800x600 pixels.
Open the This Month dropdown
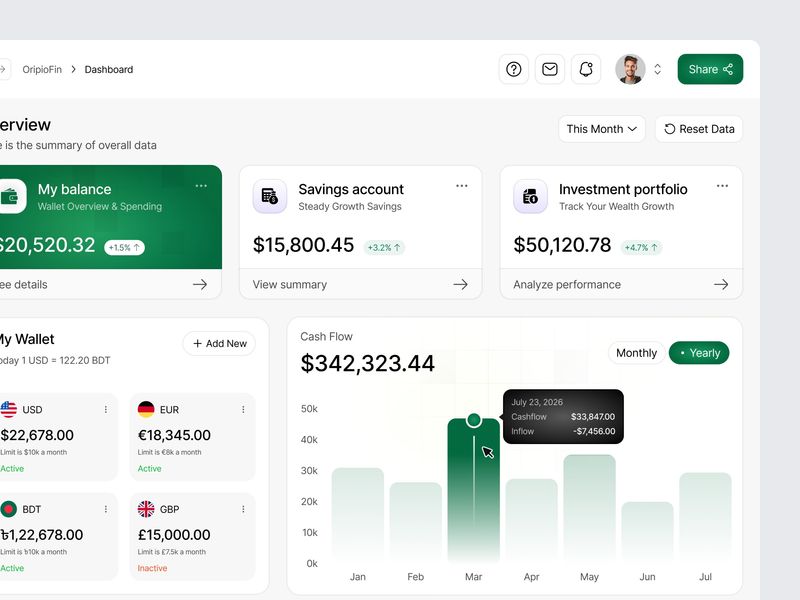pyautogui.click(x=601, y=129)
